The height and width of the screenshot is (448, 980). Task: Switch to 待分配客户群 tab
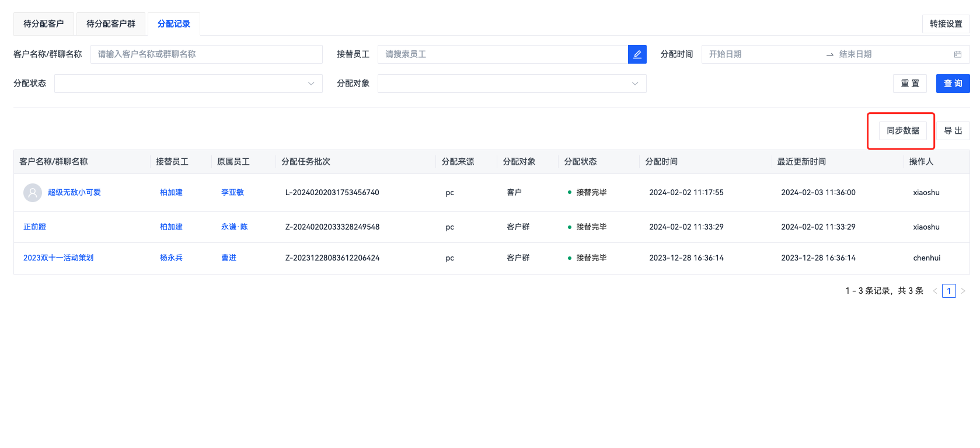coord(111,24)
